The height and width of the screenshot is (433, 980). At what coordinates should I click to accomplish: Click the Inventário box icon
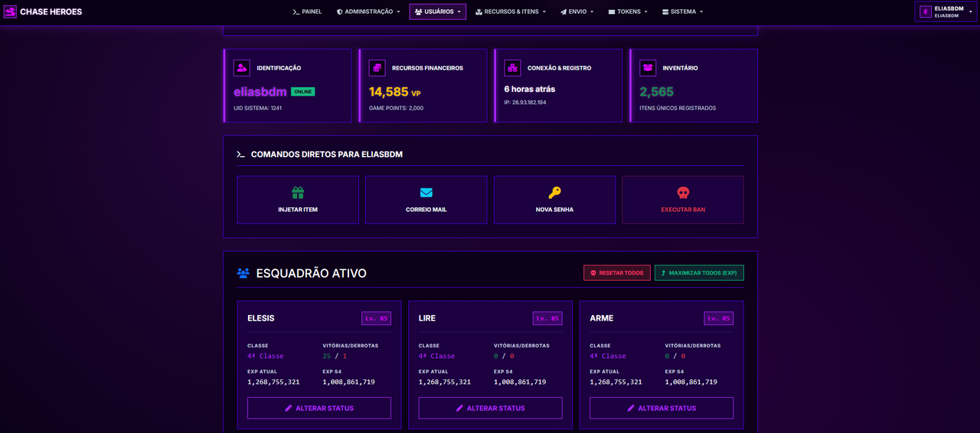(648, 67)
